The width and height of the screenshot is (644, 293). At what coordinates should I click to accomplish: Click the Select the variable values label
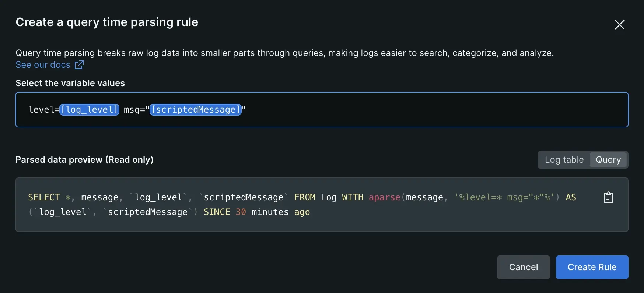pyautogui.click(x=70, y=83)
